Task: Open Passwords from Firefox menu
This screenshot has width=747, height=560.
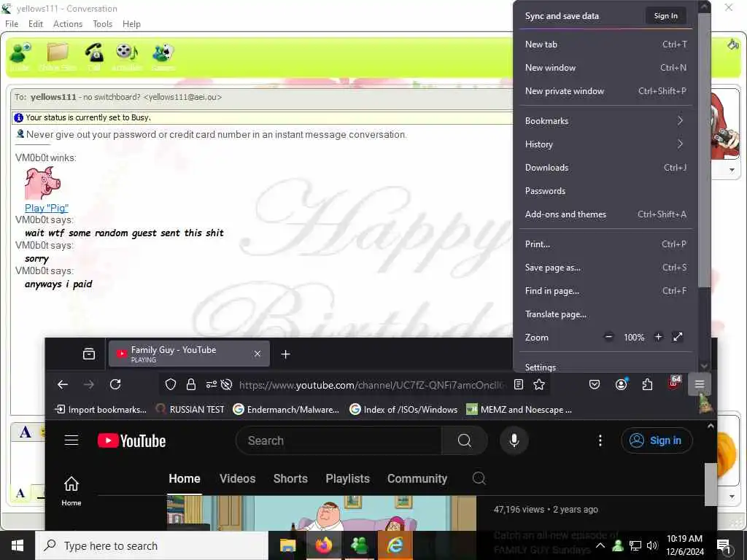Action: [605, 191]
